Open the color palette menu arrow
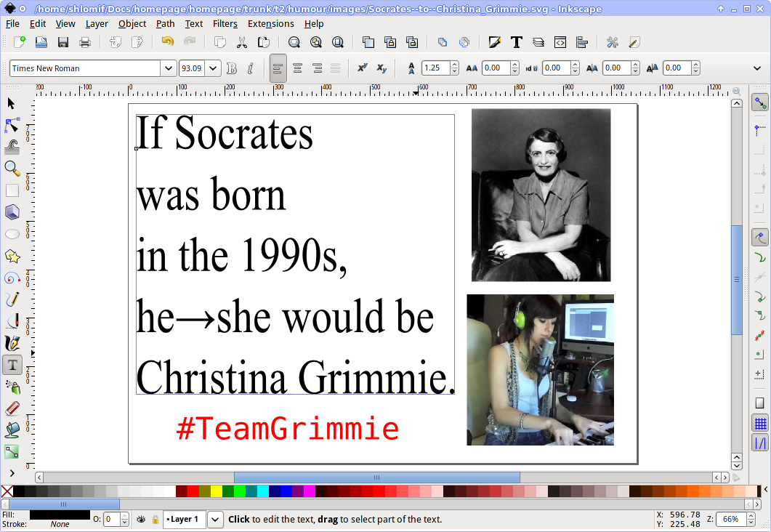 (x=766, y=490)
